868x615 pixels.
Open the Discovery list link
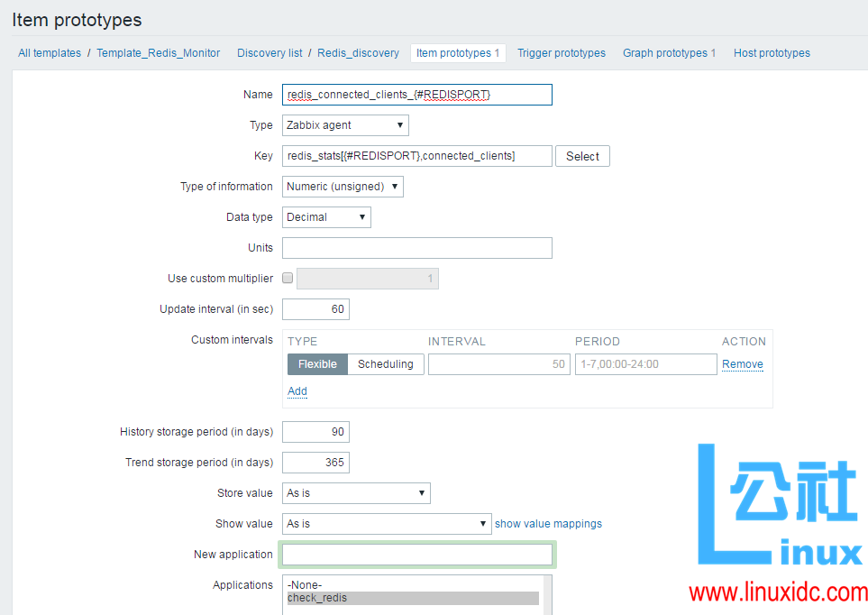pos(270,53)
